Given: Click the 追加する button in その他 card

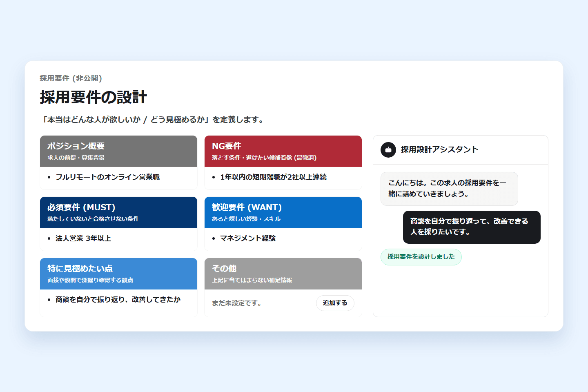Looking at the screenshot, I should (x=335, y=303).
